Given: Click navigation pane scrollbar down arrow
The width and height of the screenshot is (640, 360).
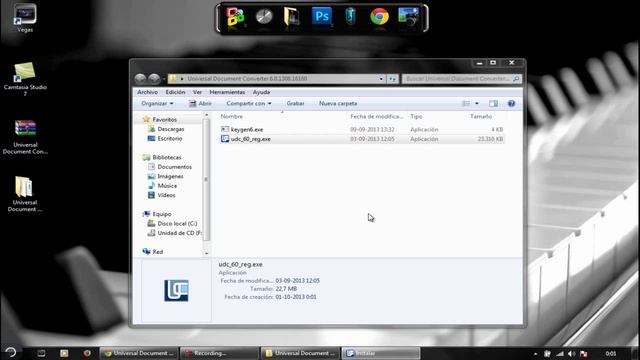Looking at the screenshot, I should (x=207, y=253).
